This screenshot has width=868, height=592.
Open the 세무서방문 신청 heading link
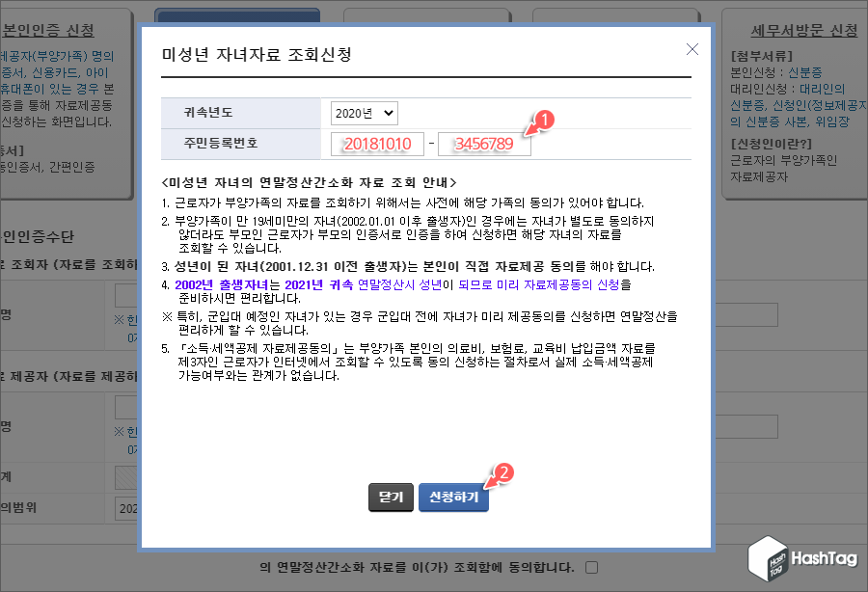pos(805,30)
